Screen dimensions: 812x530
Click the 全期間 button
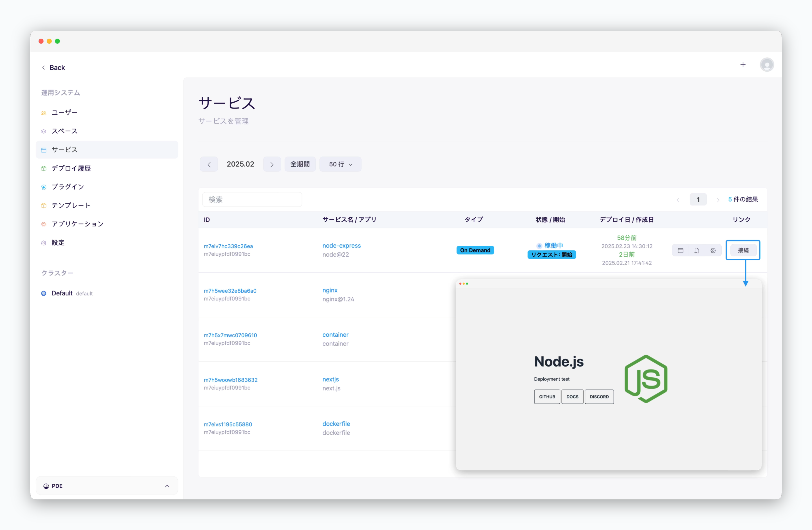coord(300,164)
